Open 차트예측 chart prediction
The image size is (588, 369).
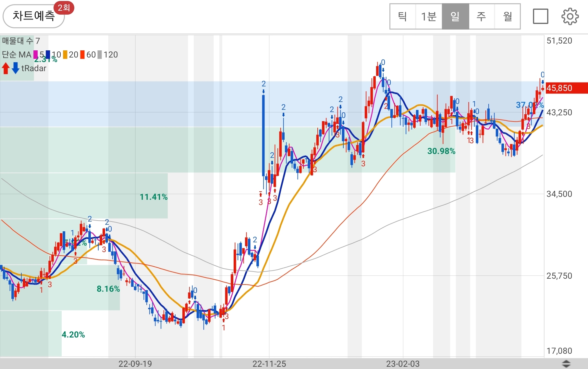coord(34,16)
